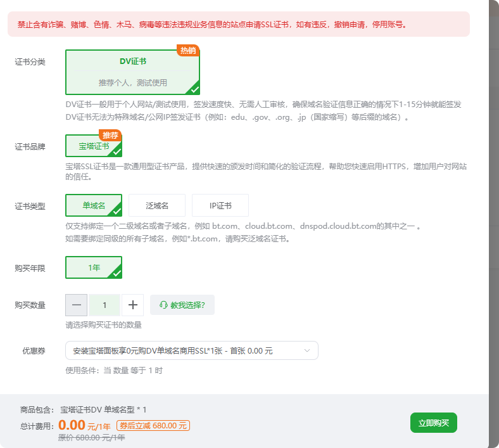Choose the 宝塔证书 brand option
The image size is (499, 448).
coord(94,146)
